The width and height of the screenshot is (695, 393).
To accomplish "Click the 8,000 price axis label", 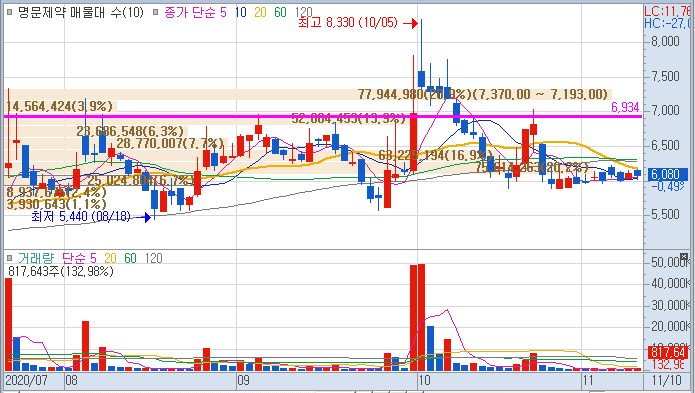I will coord(665,42).
